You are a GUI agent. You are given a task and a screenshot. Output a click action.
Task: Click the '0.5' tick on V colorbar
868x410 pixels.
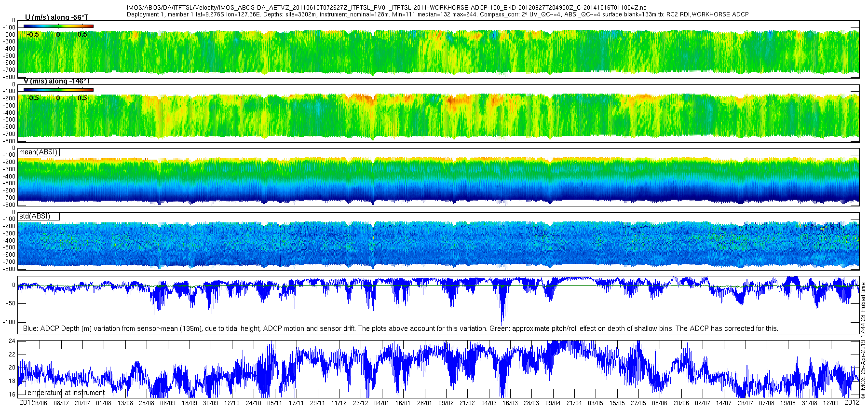coord(82,98)
